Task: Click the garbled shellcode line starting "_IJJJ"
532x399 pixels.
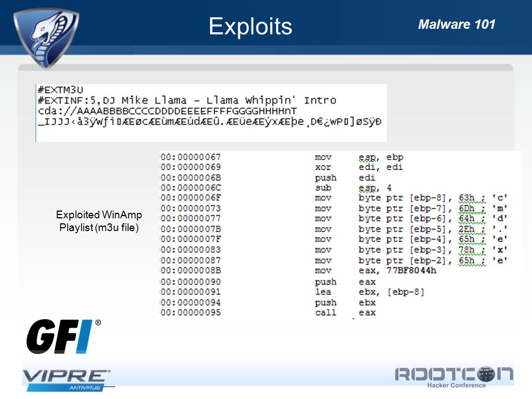Action: click(x=209, y=121)
